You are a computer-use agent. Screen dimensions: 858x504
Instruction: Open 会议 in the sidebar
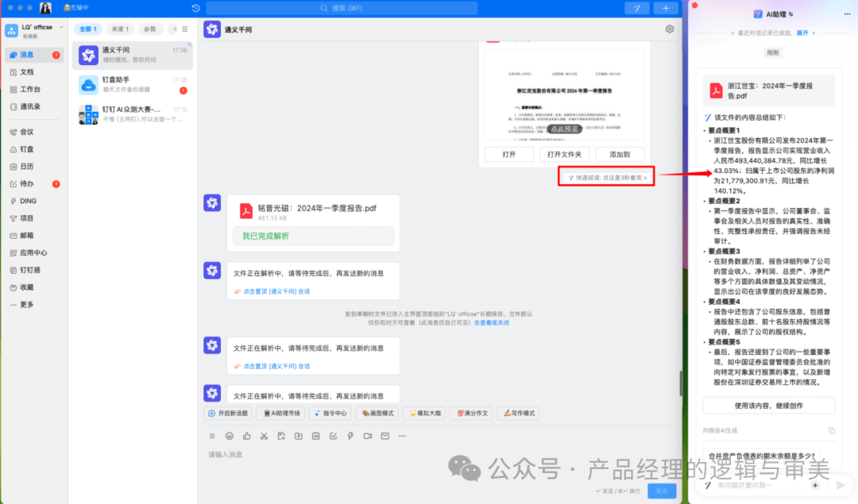pyautogui.click(x=22, y=132)
